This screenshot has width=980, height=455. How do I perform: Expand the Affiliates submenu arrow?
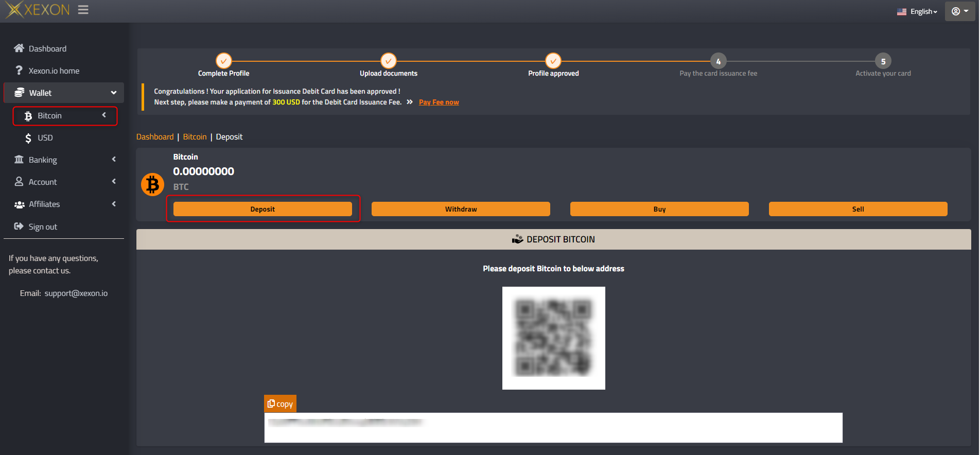(114, 204)
